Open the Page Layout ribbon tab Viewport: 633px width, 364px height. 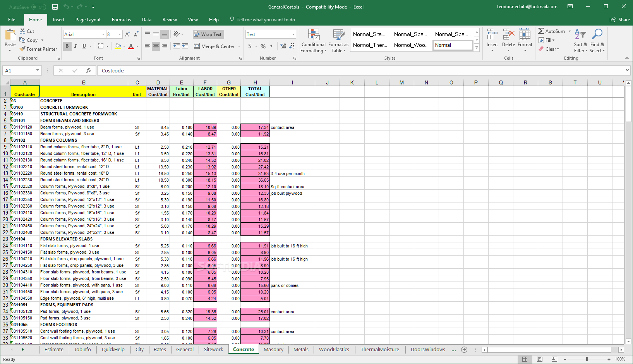click(x=88, y=20)
